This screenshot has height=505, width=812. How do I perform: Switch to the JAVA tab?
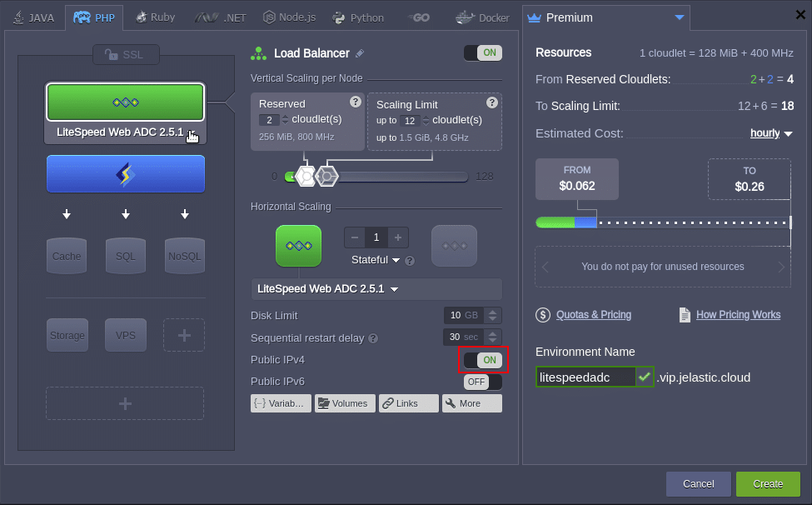click(x=33, y=17)
